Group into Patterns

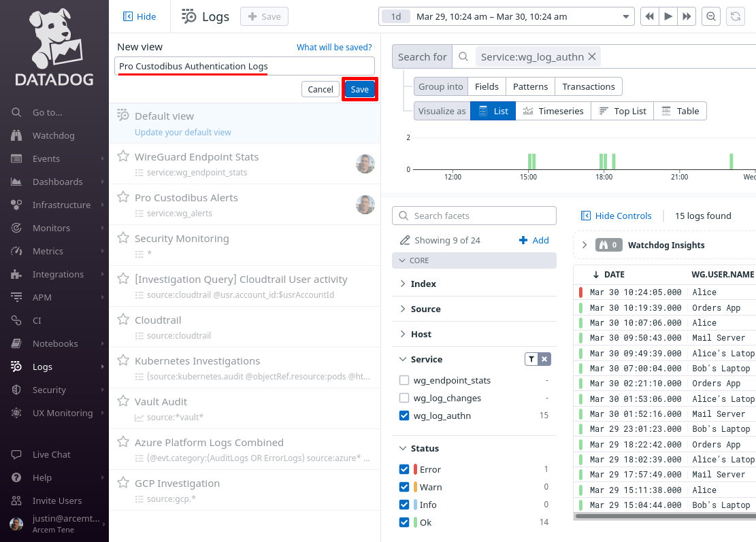pyautogui.click(x=530, y=87)
